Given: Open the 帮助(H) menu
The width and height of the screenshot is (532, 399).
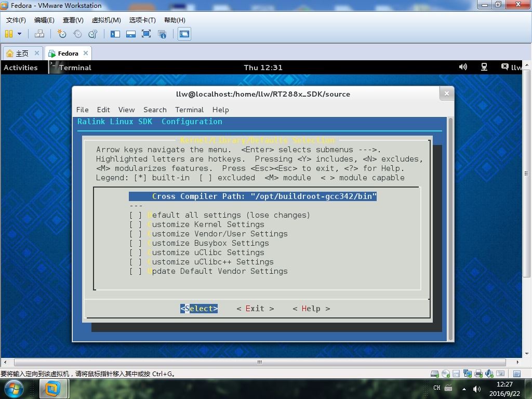Looking at the screenshot, I should [175, 20].
